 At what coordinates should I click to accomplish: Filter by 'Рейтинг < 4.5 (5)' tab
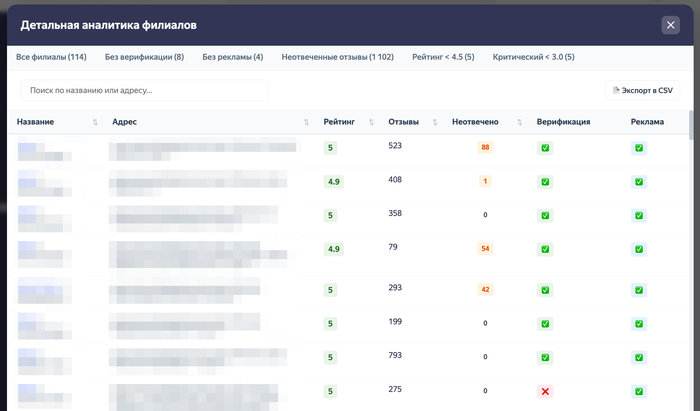(444, 57)
